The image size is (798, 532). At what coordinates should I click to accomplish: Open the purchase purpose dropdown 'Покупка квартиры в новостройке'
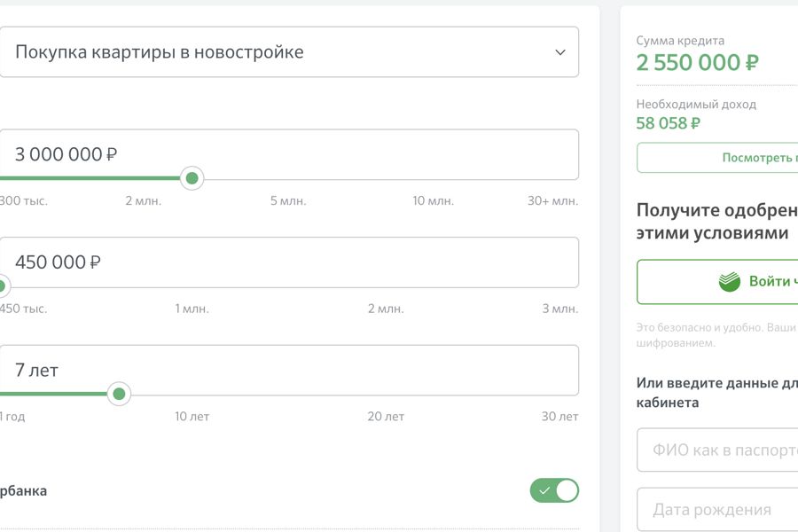click(288, 52)
